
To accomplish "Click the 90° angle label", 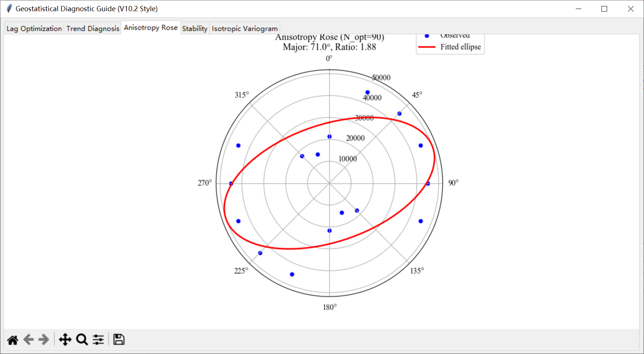I will 453,183.
